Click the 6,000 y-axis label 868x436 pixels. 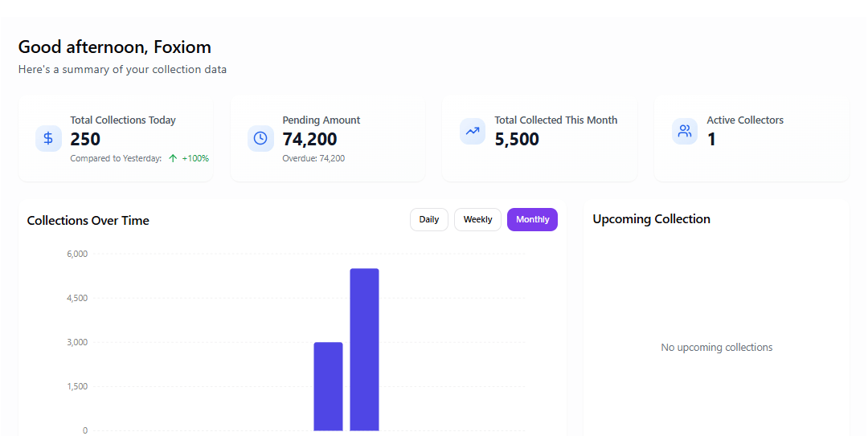tap(76, 254)
